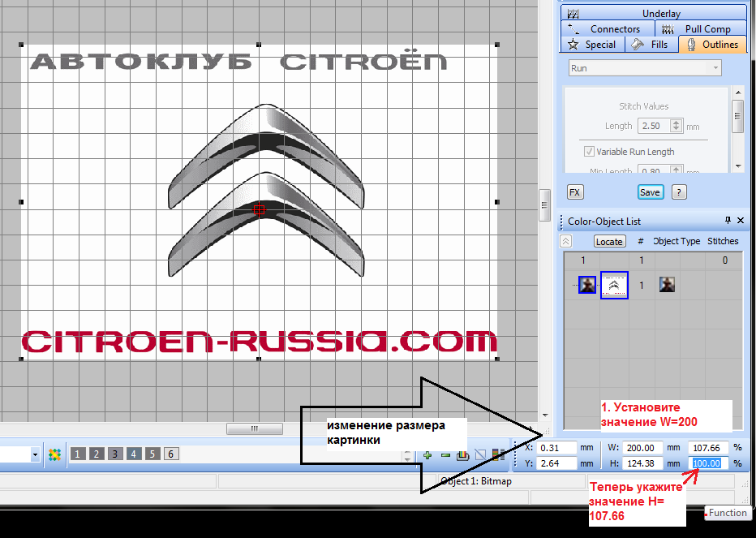The height and width of the screenshot is (538, 756).
Task: Click scroll down arrow in stitch properties
Action: tap(738, 166)
